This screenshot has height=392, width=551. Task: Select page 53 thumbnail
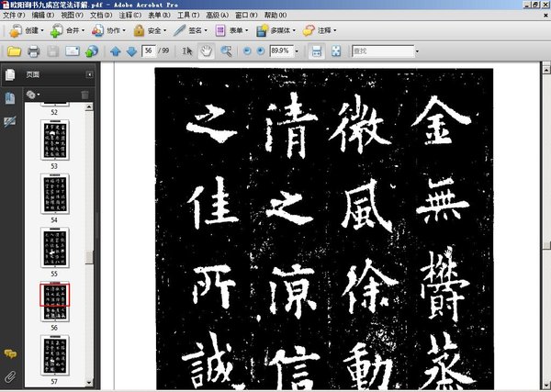pyautogui.click(x=55, y=140)
